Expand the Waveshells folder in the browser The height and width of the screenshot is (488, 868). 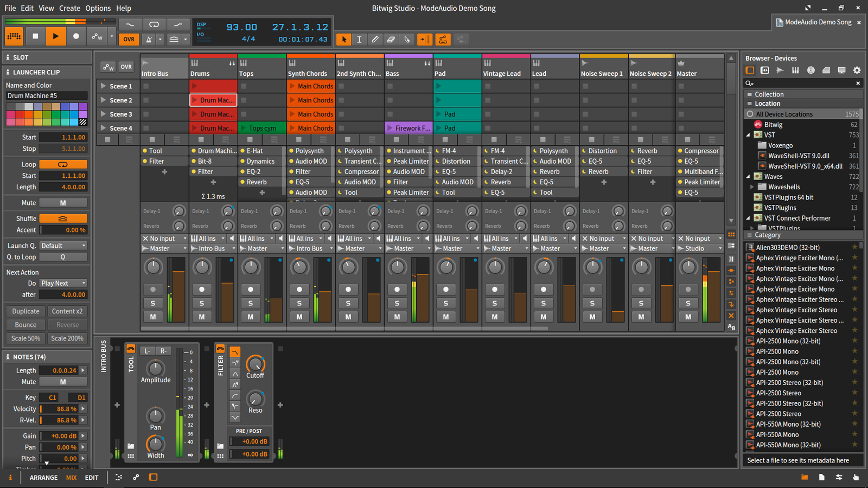click(x=752, y=187)
